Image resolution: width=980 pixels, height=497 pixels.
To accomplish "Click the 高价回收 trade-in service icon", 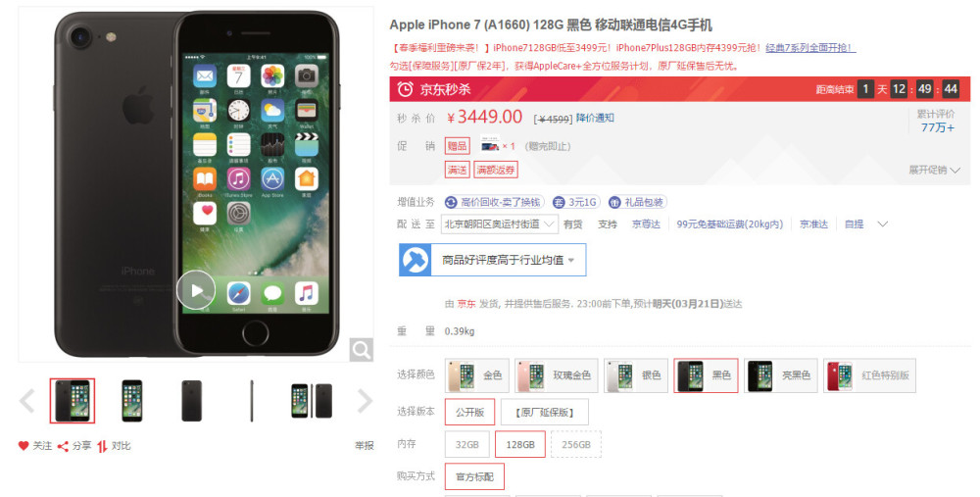I will click(x=451, y=203).
